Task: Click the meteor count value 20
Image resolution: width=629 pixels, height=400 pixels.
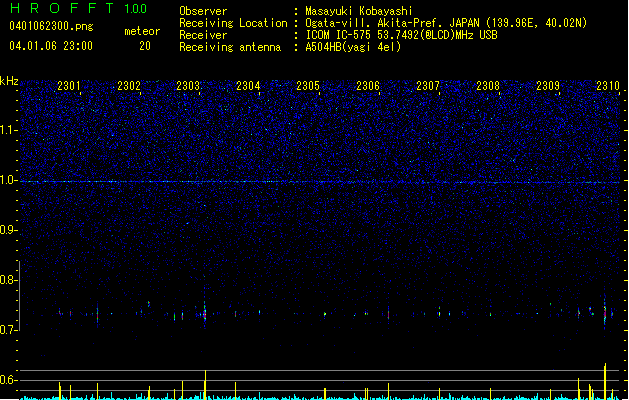Action: click(145, 46)
